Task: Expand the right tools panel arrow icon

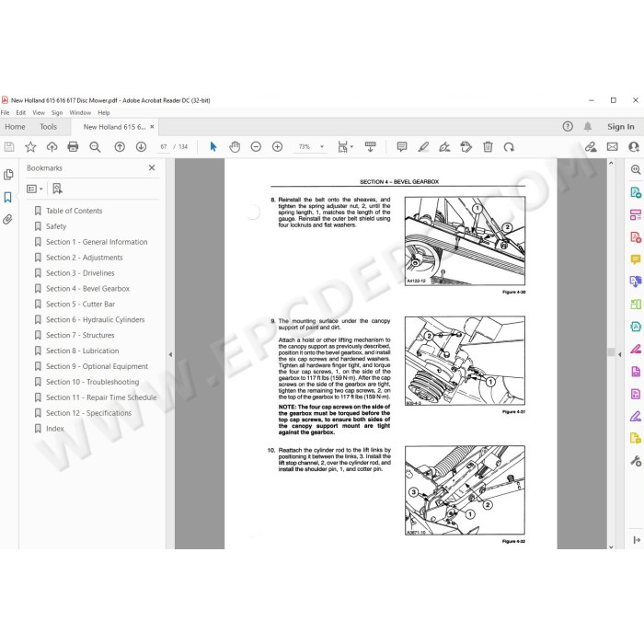Action: click(637, 540)
